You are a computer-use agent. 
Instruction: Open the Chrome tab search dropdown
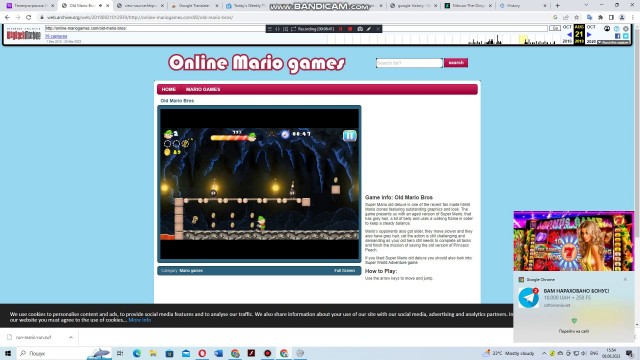[586, 5]
